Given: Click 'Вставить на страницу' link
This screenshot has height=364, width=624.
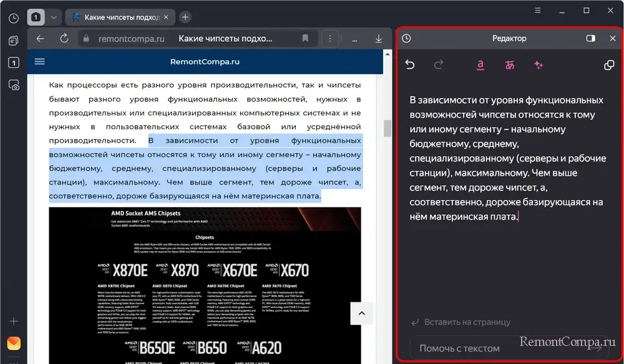Looking at the screenshot, I should [461, 322].
